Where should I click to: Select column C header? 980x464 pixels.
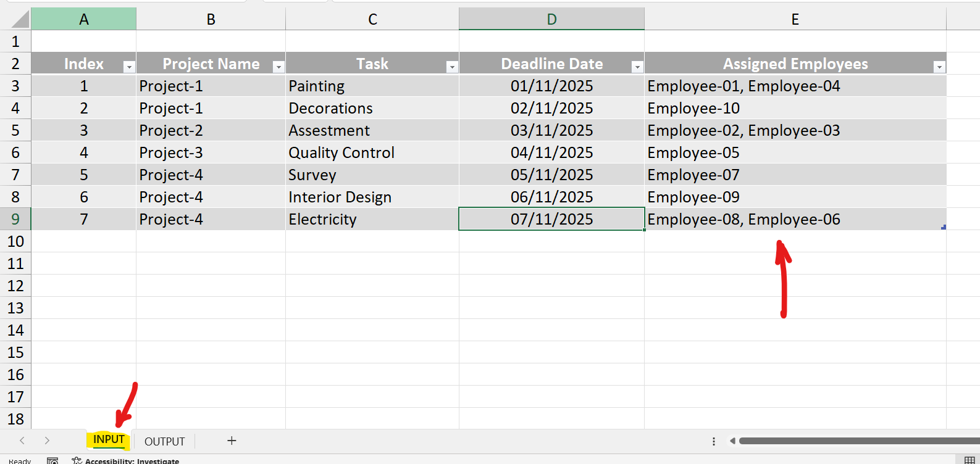372,19
